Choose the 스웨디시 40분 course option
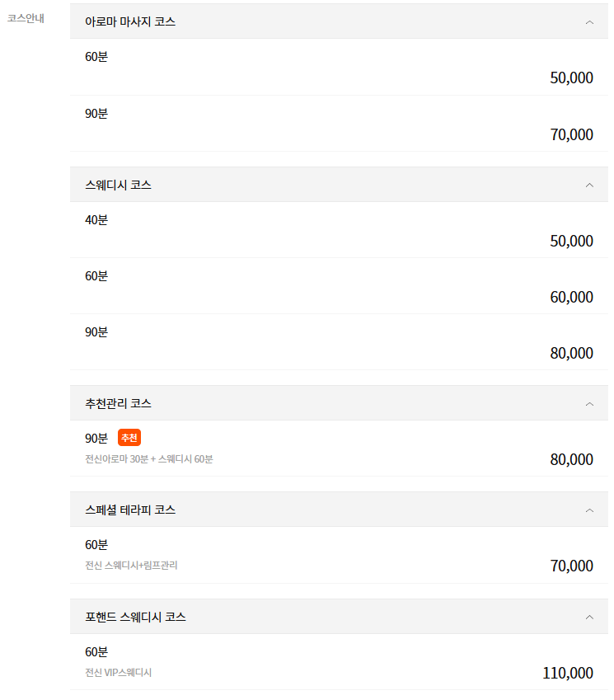 click(96, 220)
